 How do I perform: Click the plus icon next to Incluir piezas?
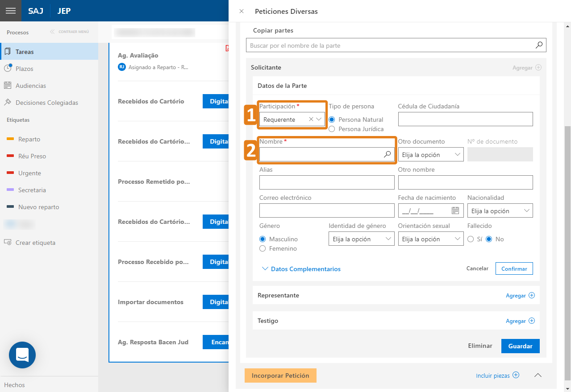tap(516, 375)
